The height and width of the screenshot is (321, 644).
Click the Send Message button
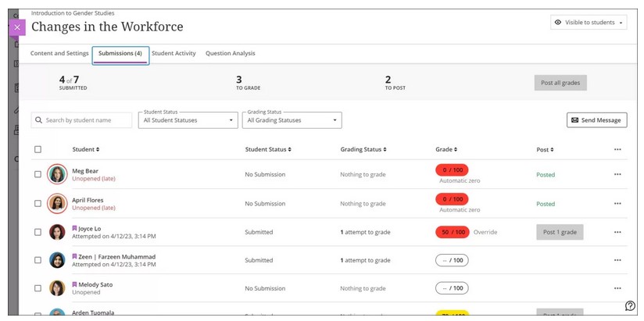coord(596,120)
